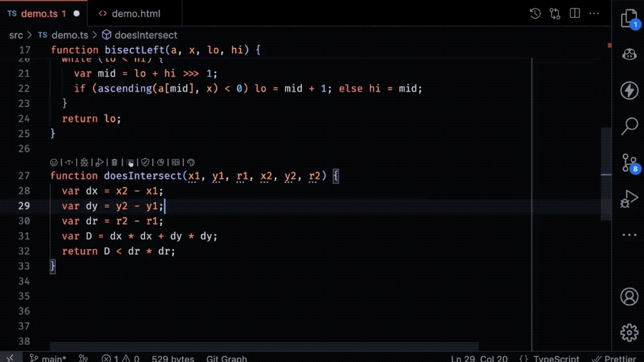Open the errors and warnings count in status bar

coord(120,358)
